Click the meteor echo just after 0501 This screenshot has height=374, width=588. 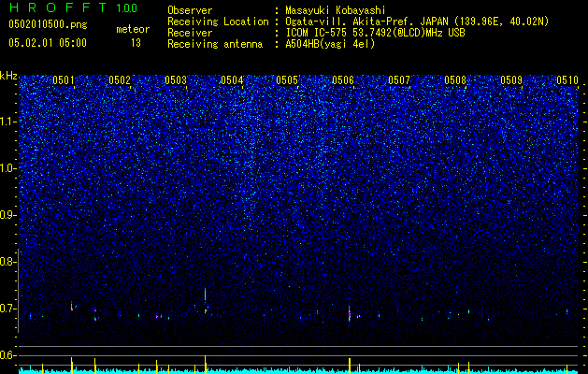72,306
